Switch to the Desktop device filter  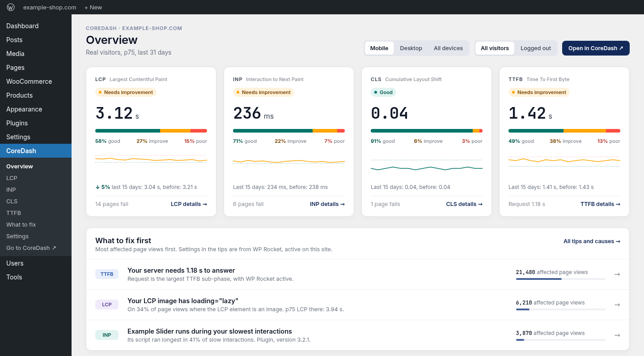pyautogui.click(x=411, y=48)
